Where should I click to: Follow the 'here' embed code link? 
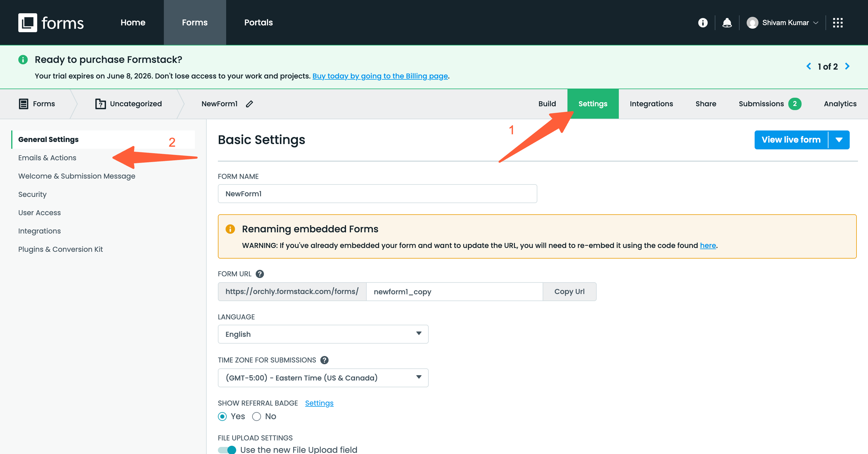coord(708,246)
